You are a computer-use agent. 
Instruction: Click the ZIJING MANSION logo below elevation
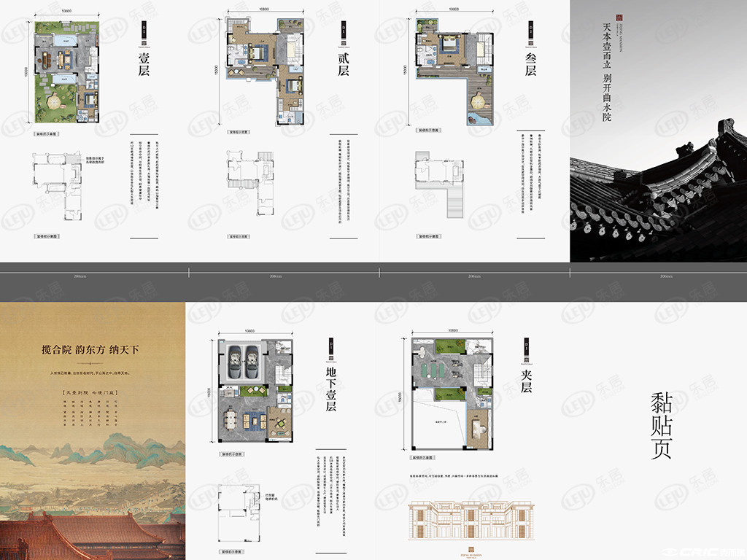coord(471,551)
